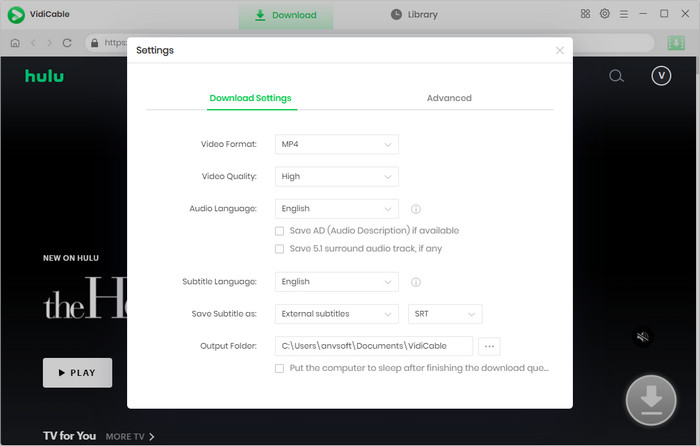
Task: Enable Save 5.1 surround audio track
Action: tap(279, 249)
